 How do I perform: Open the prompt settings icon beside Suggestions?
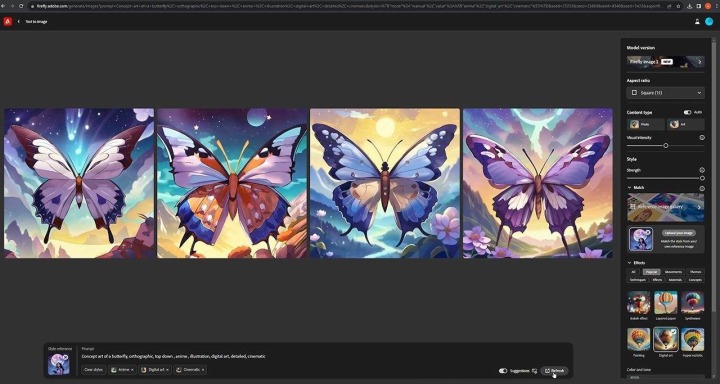534,371
